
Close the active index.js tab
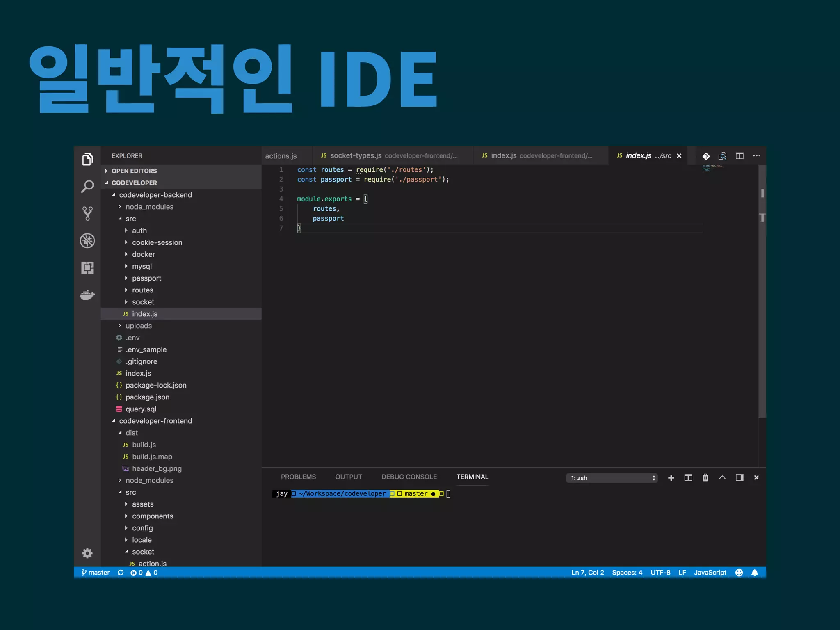pos(679,156)
